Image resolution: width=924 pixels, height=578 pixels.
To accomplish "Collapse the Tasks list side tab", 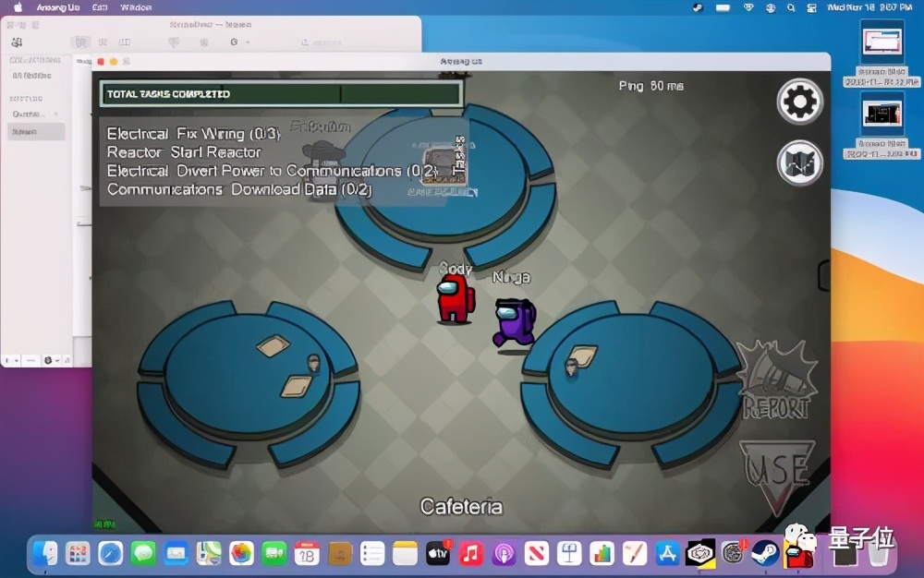I will [x=460, y=163].
